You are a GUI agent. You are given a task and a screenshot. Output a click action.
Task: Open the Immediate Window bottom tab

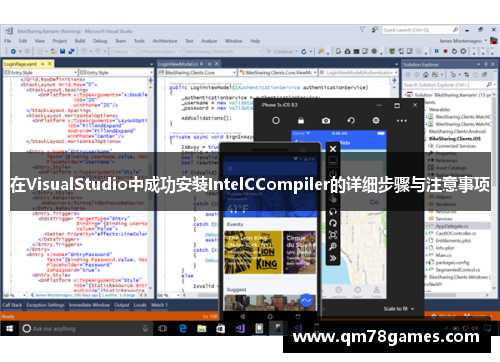click(89, 305)
